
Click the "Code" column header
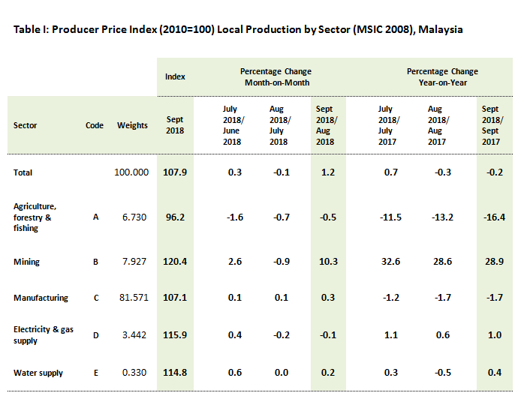95,125
